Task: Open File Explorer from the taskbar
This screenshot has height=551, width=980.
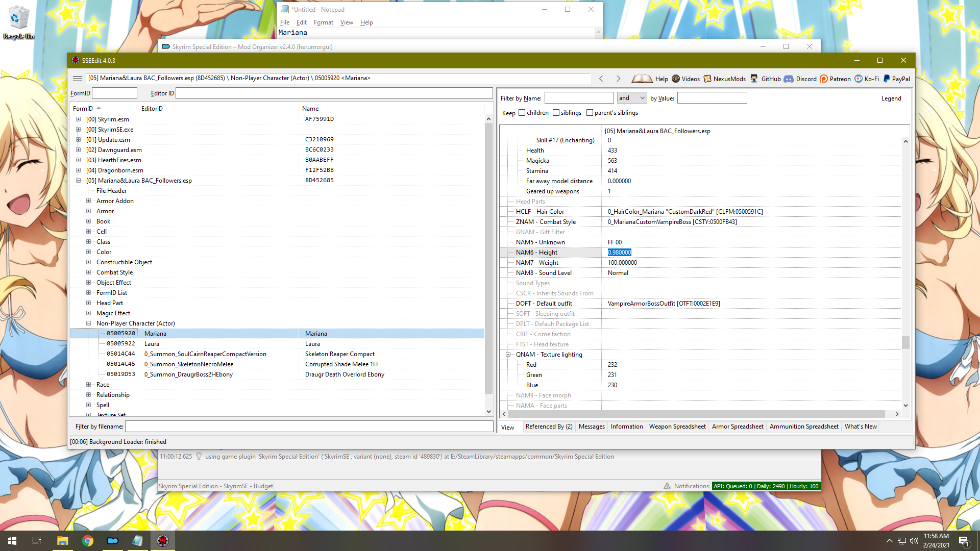Action: pos(62,541)
